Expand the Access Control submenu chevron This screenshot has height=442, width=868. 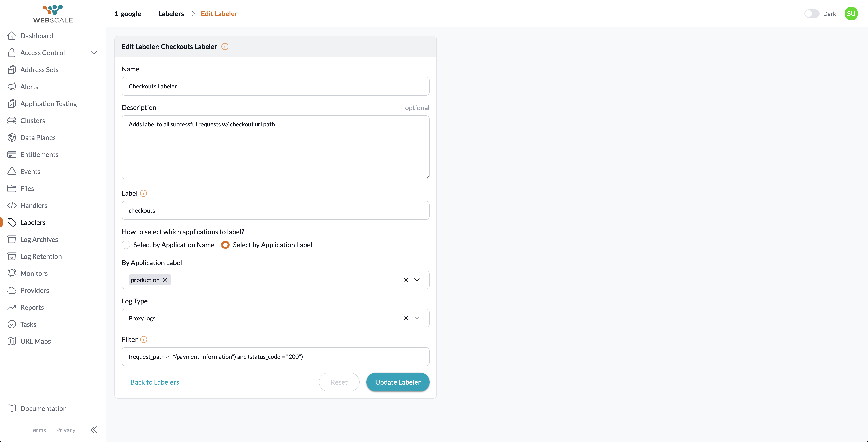click(x=94, y=53)
